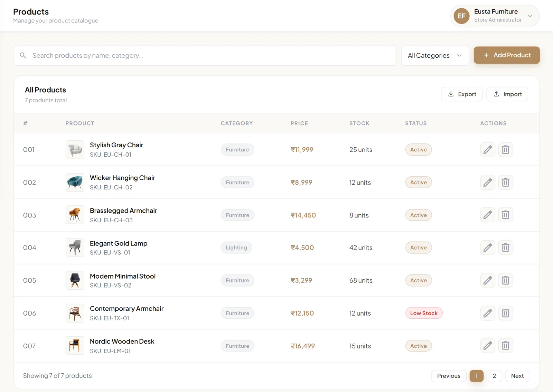Jump to page 2
Viewport: 553px width, 392px height.
coord(494,376)
